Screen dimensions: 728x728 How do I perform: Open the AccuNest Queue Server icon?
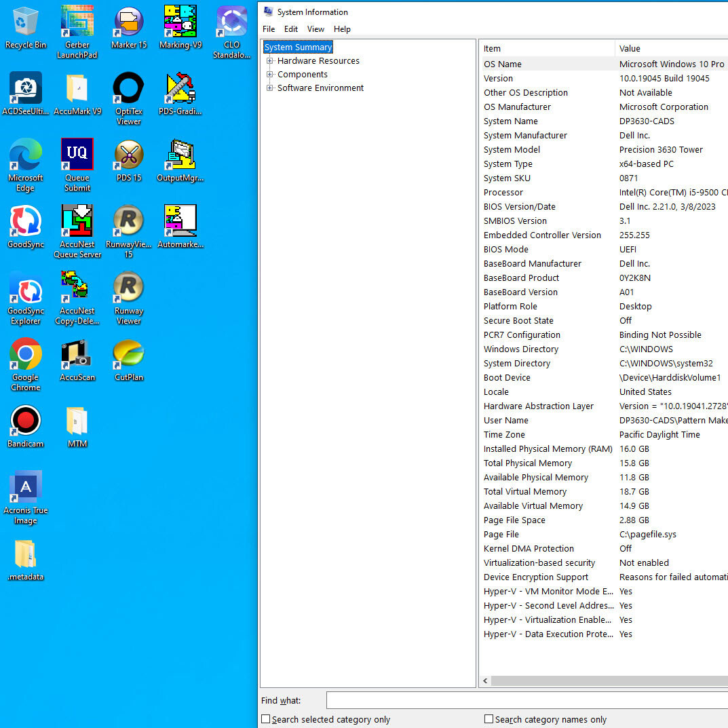(x=77, y=222)
